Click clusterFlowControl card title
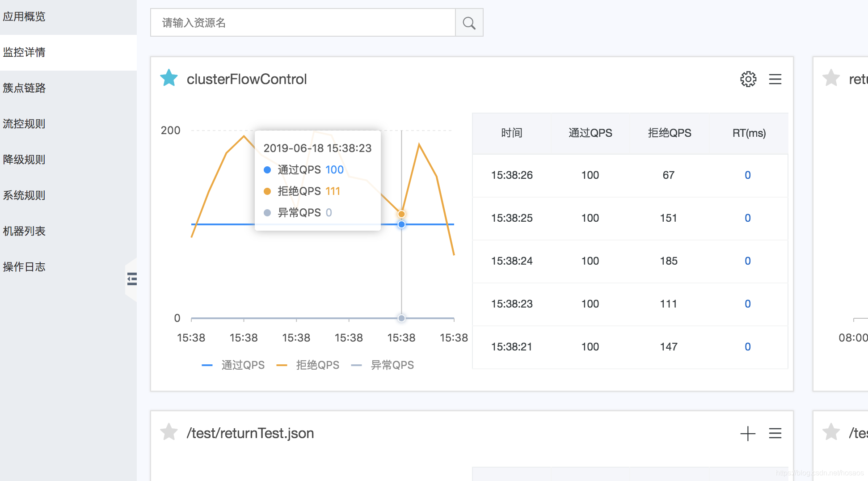Image resolution: width=868 pixels, height=481 pixels. pyautogui.click(x=247, y=79)
